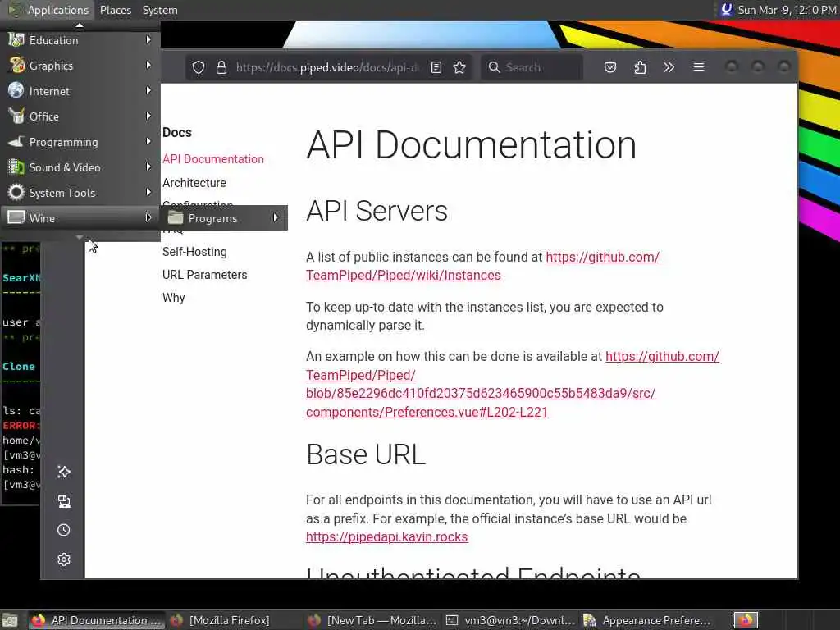Bookmark this page with the star icon
Screen dimensions: 840x630
tap(459, 67)
